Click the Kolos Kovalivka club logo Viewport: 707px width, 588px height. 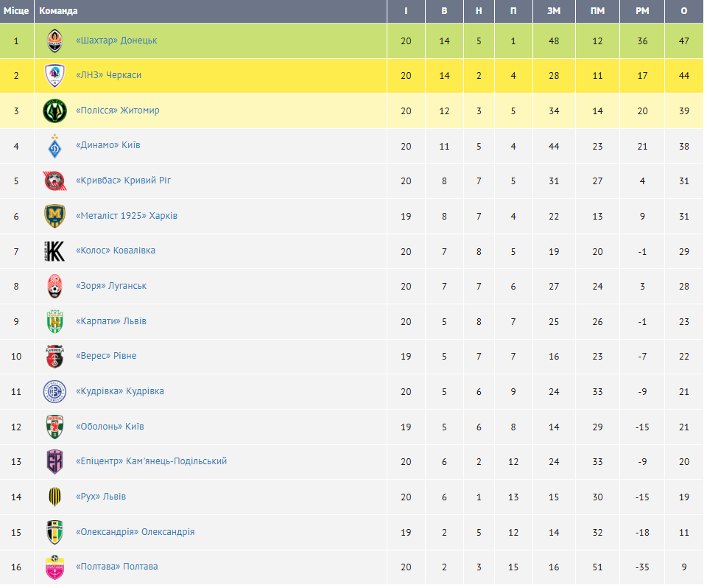pos(54,251)
